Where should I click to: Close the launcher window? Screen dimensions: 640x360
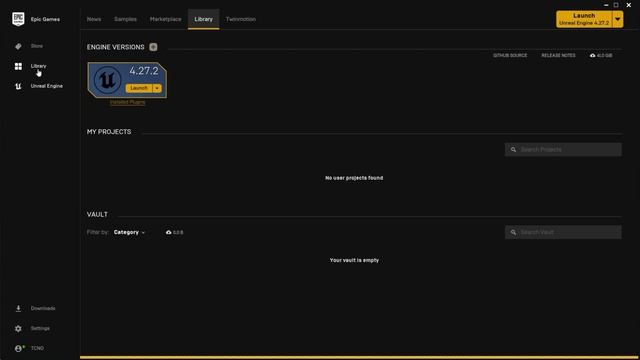[629, 5]
